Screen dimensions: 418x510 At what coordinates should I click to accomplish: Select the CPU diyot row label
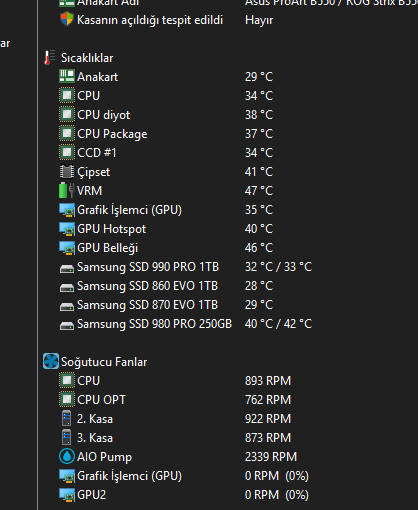click(104, 115)
